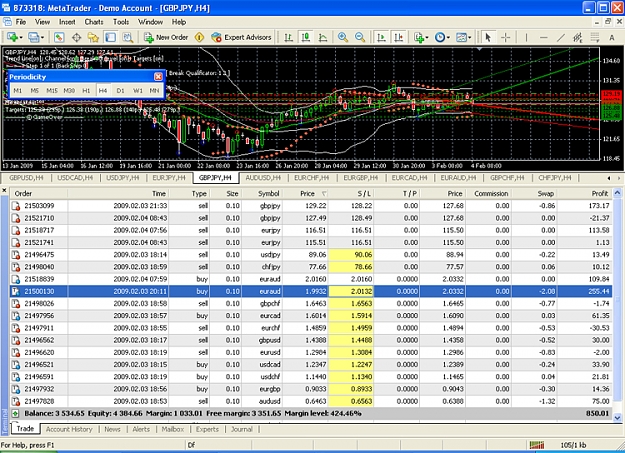Toggle Auto Scroll chart icon
625x453 pixels.
[x=381, y=37]
